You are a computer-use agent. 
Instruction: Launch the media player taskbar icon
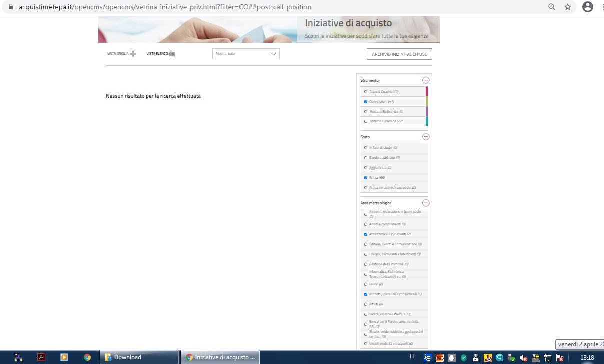[x=64, y=357]
